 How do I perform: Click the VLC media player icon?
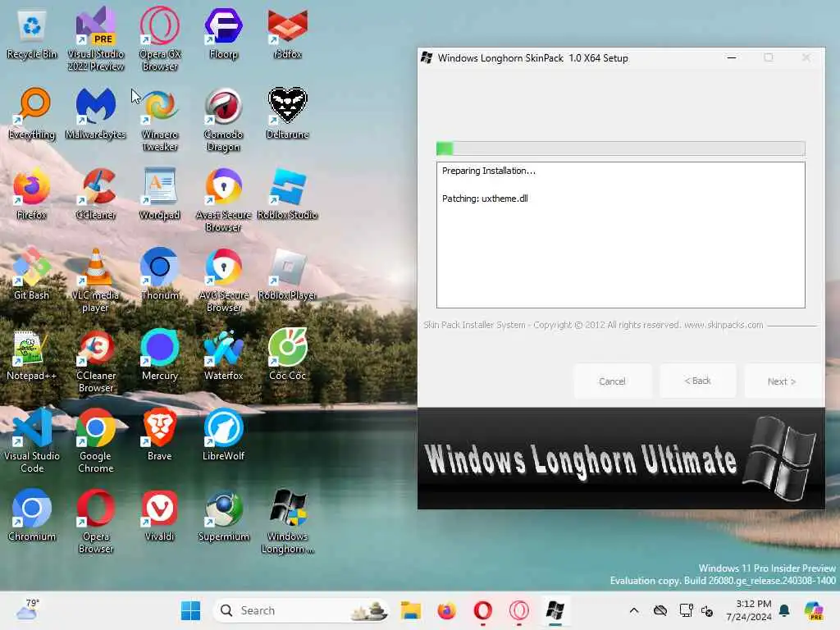pos(96,281)
